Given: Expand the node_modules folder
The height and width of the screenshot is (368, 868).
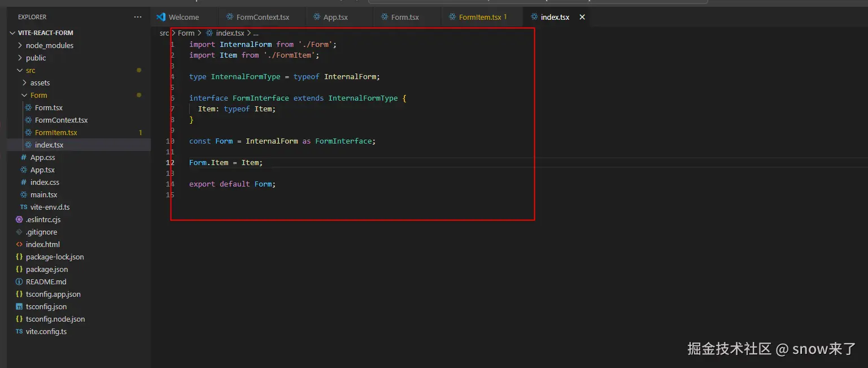Looking at the screenshot, I should tap(20, 45).
